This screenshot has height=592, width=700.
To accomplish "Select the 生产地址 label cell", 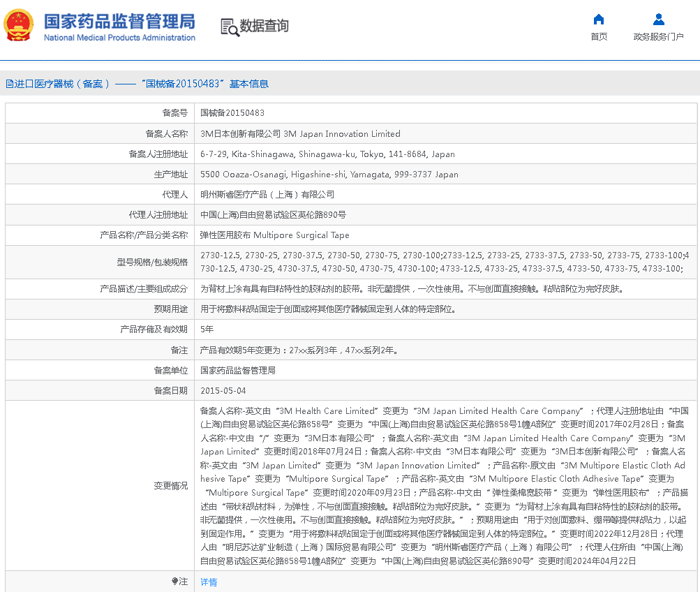I will (x=100, y=174).
